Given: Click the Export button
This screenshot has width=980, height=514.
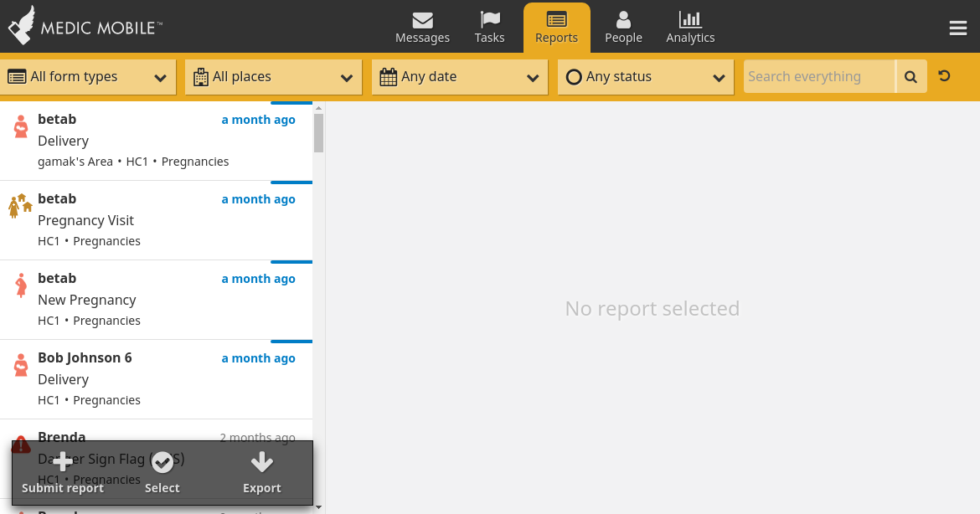Looking at the screenshot, I should coord(262,473).
